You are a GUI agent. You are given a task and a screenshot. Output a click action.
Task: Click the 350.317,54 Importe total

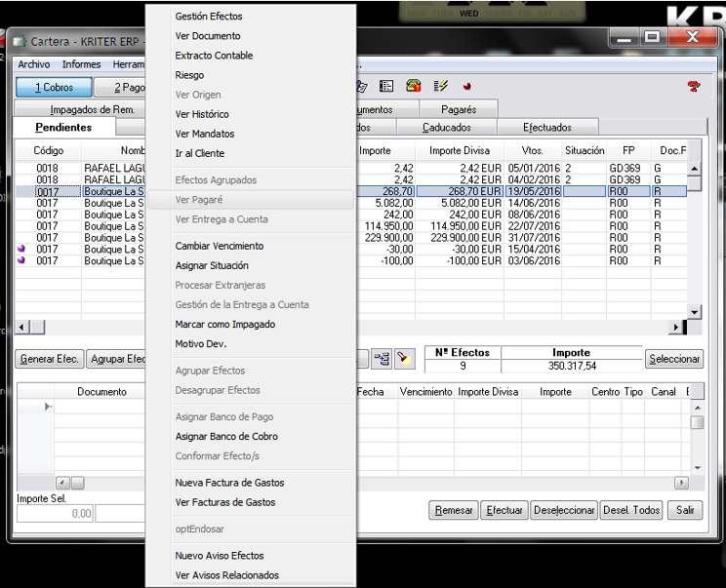(572, 366)
